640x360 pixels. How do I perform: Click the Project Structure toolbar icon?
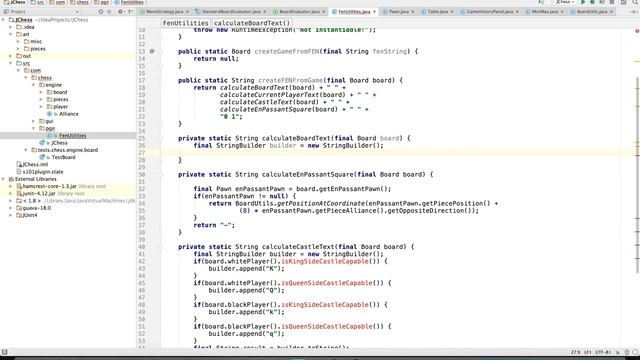coord(623,2)
